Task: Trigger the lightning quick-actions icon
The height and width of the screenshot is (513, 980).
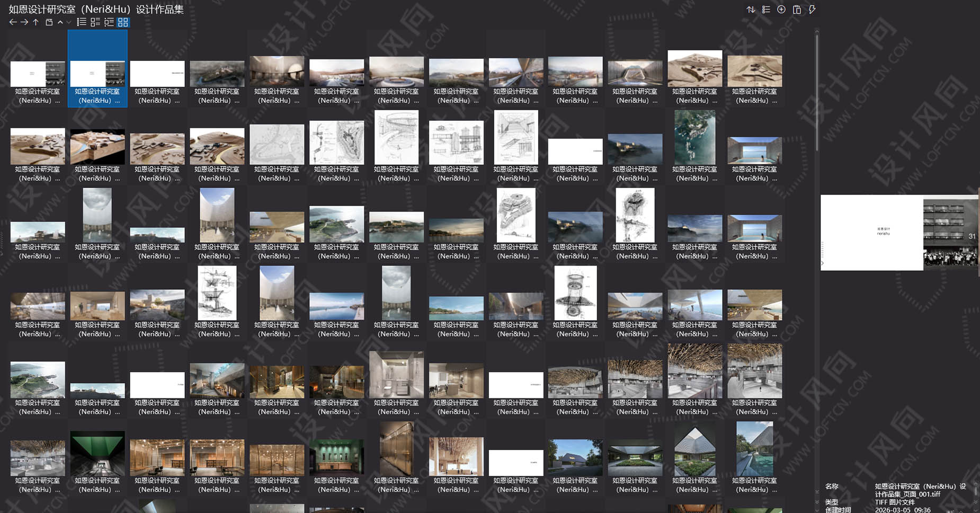Action: pos(812,10)
